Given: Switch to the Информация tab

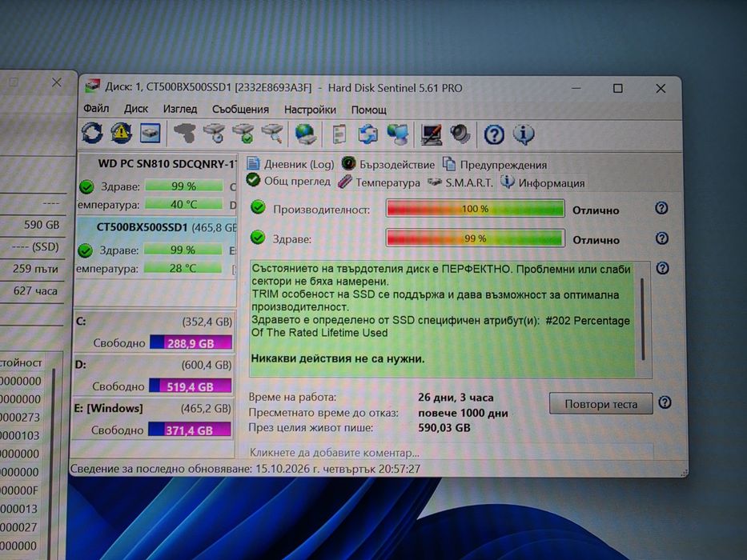Looking at the screenshot, I should 543,183.
